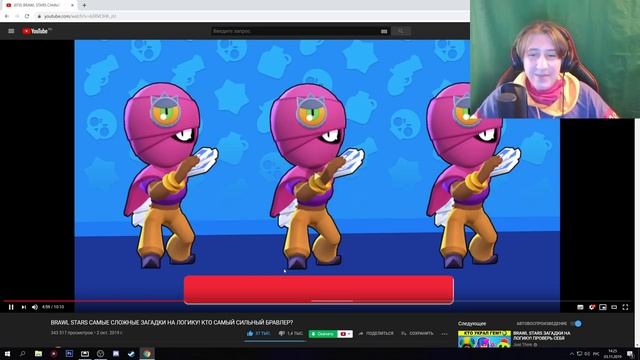Open Steam from the taskbar
The height and width of the screenshot is (360, 640).
[131, 354]
